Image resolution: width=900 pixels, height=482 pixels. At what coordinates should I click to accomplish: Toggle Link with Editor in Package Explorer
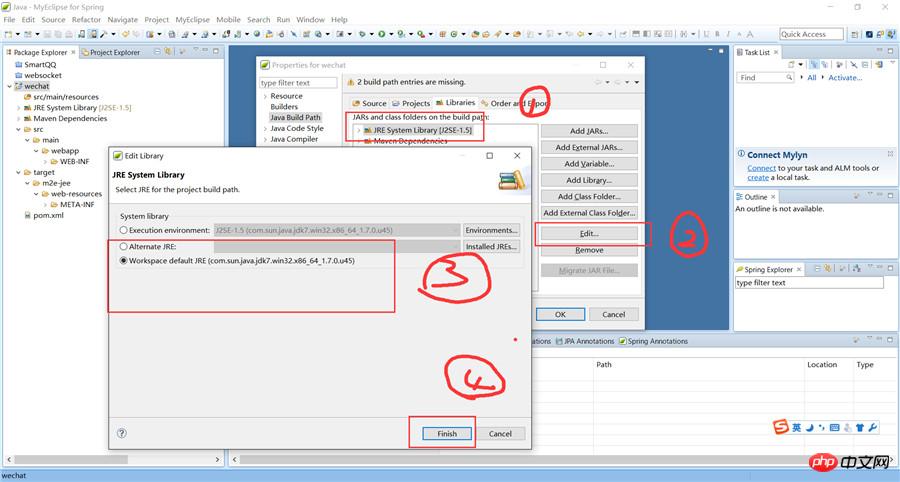168,52
